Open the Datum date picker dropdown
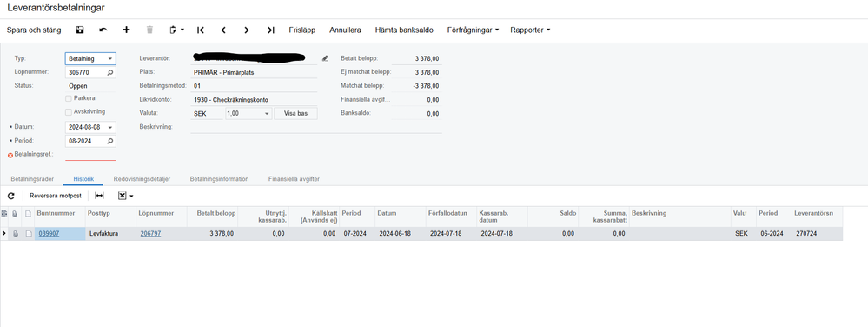This screenshot has height=327, width=868. (x=110, y=127)
